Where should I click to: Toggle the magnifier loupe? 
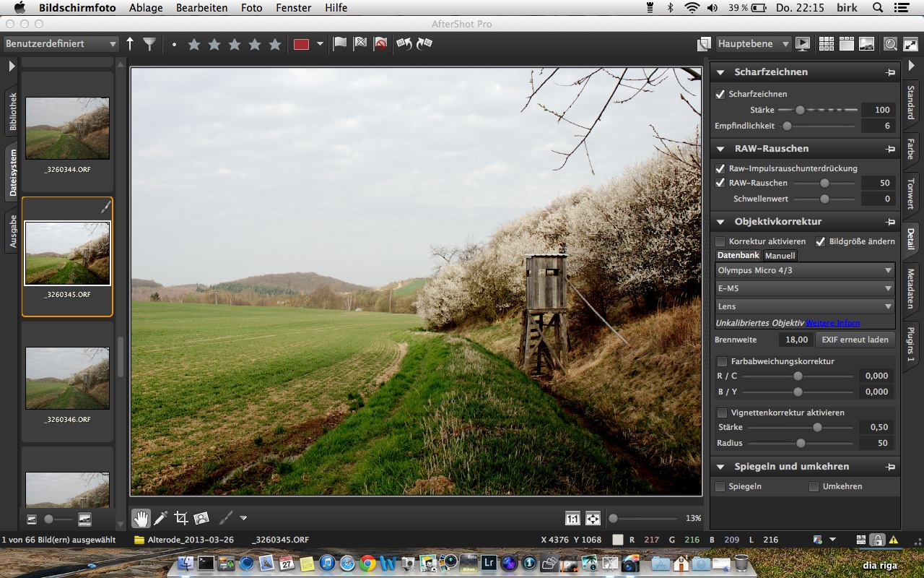pyautogui.click(x=891, y=44)
